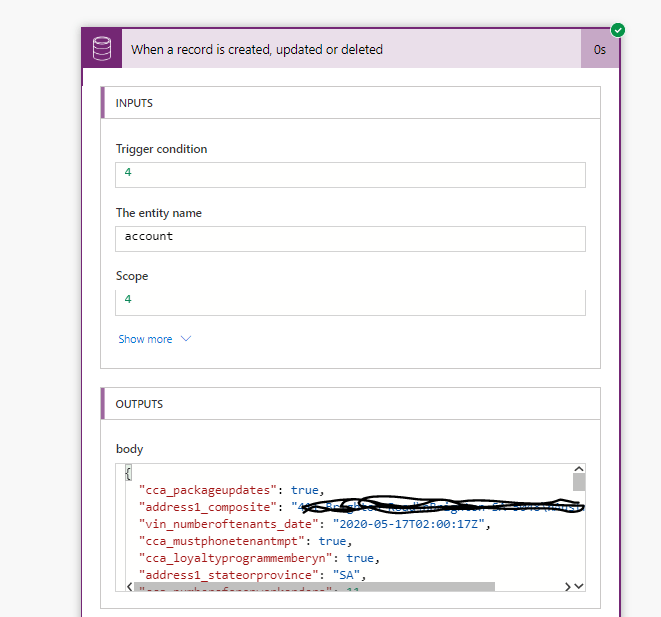The image size is (661, 617).
Task: Expand inputs using the Show more chevron
Action: coord(186,339)
